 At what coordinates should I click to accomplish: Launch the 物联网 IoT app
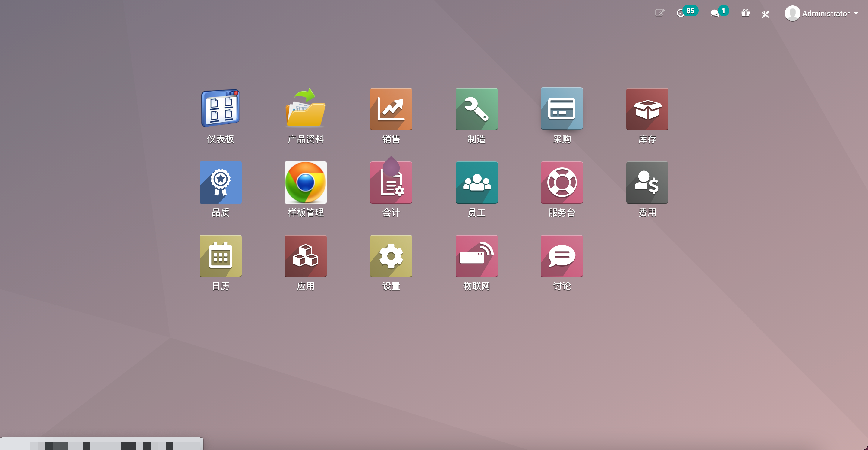pos(476,256)
